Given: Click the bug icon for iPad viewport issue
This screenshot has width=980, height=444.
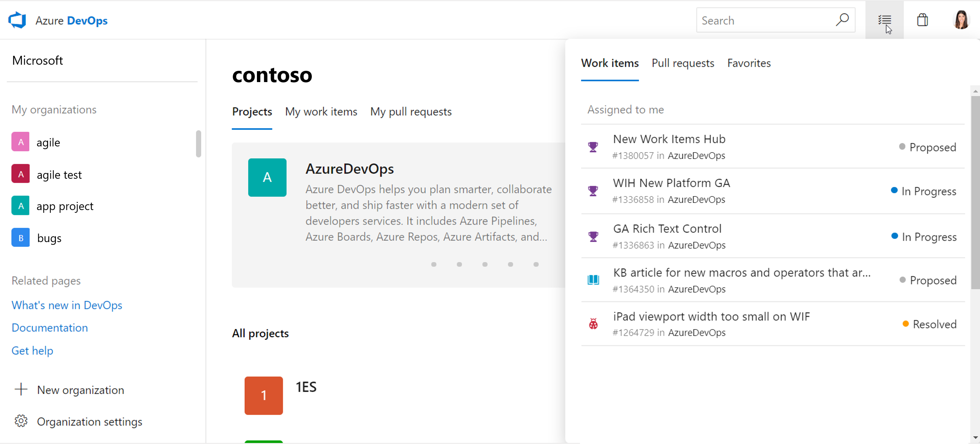Looking at the screenshot, I should (x=593, y=323).
